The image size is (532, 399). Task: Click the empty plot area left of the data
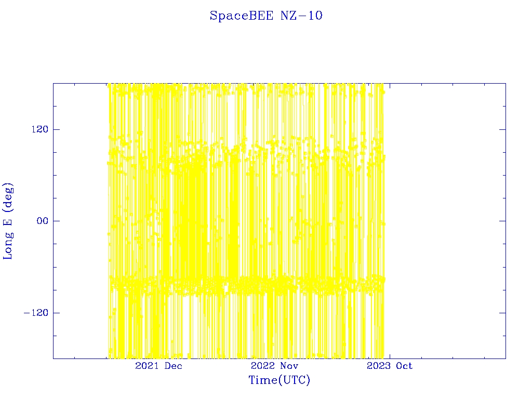(x=79, y=221)
